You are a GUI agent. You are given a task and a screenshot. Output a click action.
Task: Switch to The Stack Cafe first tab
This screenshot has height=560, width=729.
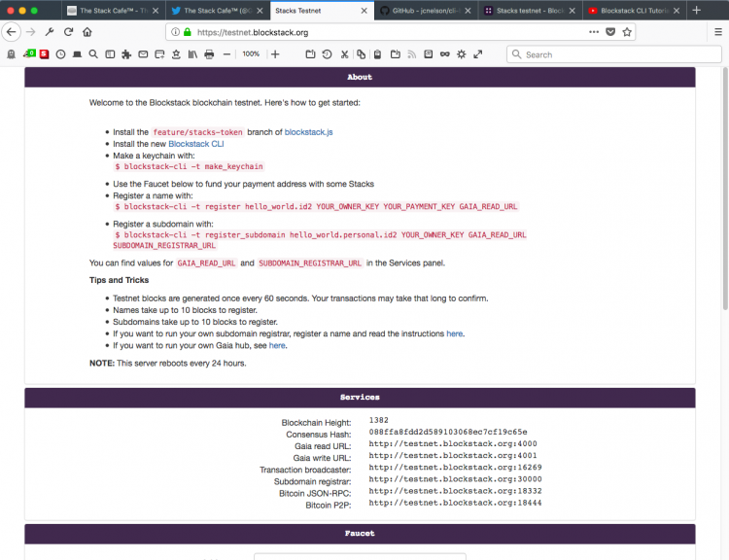tap(114, 11)
